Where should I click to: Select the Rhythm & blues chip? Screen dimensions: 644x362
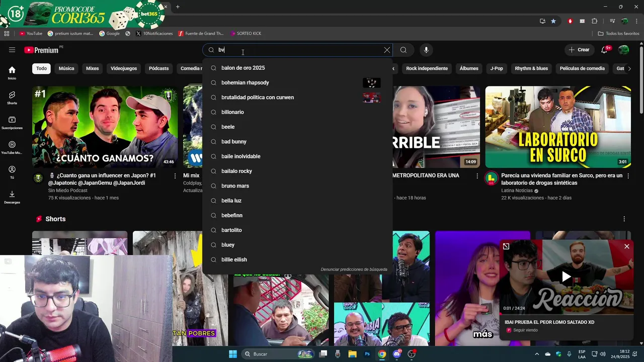coord(531,68)
